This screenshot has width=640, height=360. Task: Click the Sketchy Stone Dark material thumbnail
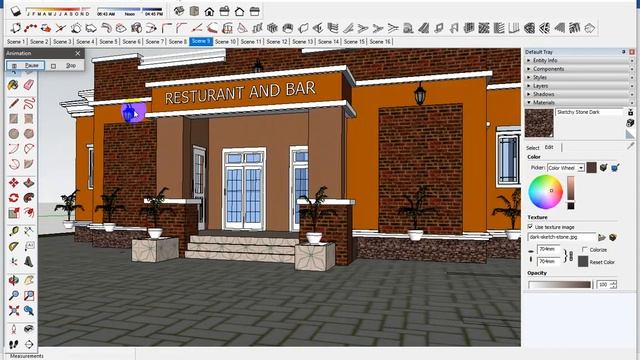(539, 123)
